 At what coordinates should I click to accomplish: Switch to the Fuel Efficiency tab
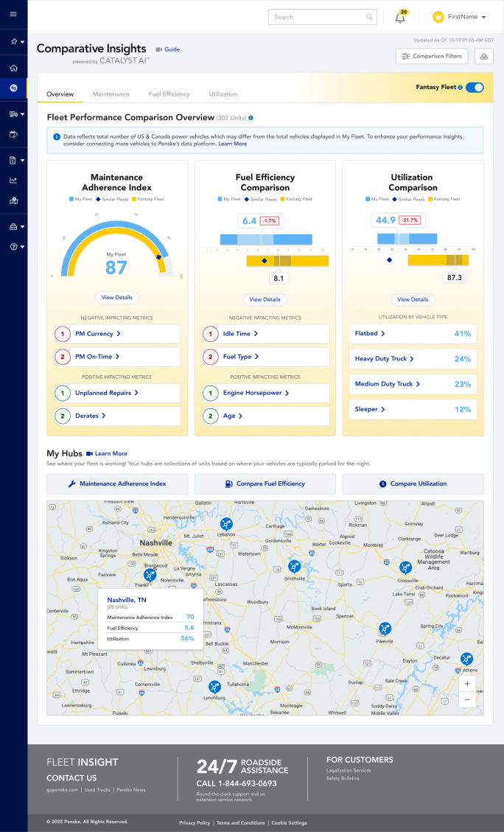pyautogui.click(x=169, y=94)
